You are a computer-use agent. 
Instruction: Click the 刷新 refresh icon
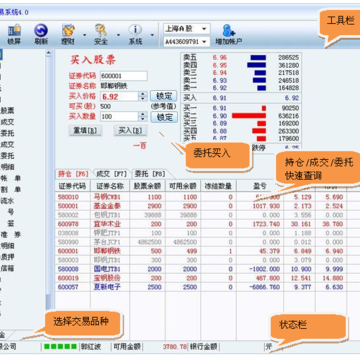click(41, 35)
